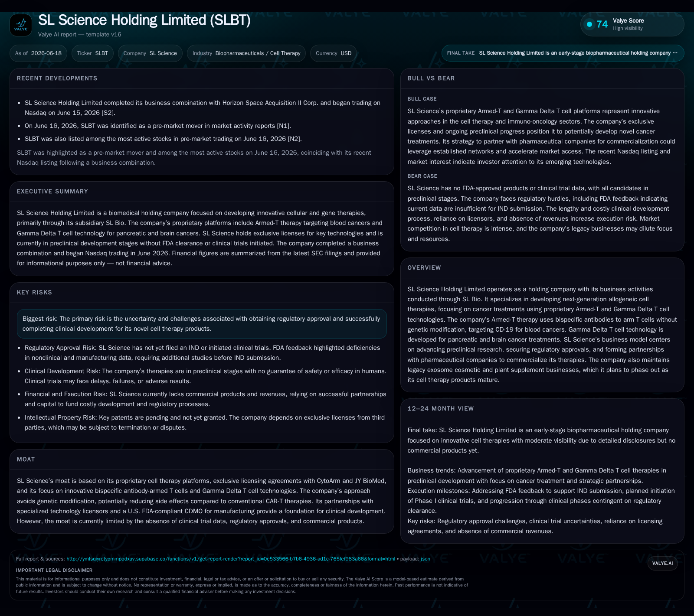This screenshot has height=616, width=694.
Task: Click the Valye Score 74 badge
Action: [632, 24]
